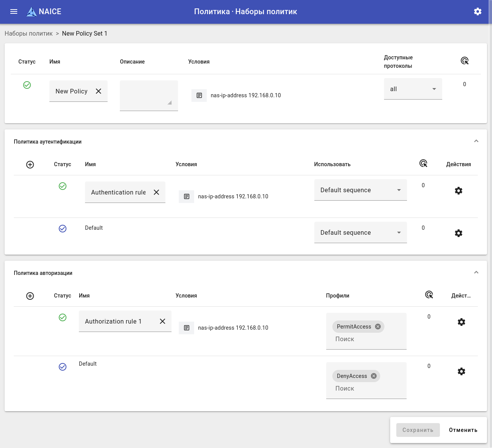492x448 pixels.
Task: Open conditions editor icon for policy set
Action: (x=199, y=95)
